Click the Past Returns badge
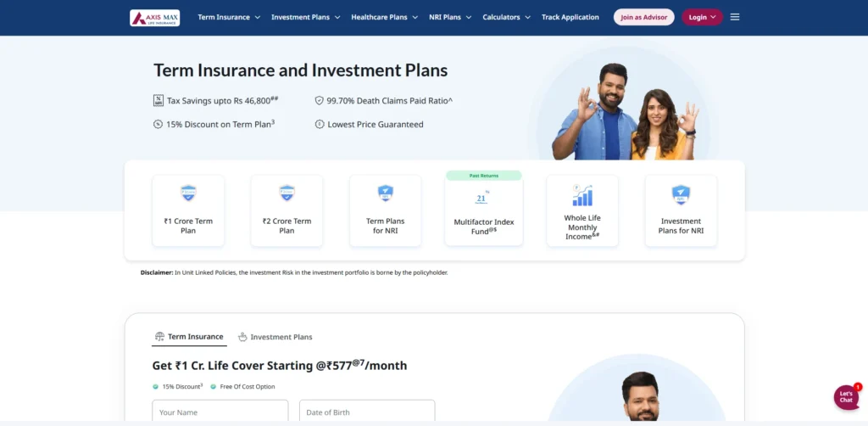868x426 pixels. (x=484, y=176)
